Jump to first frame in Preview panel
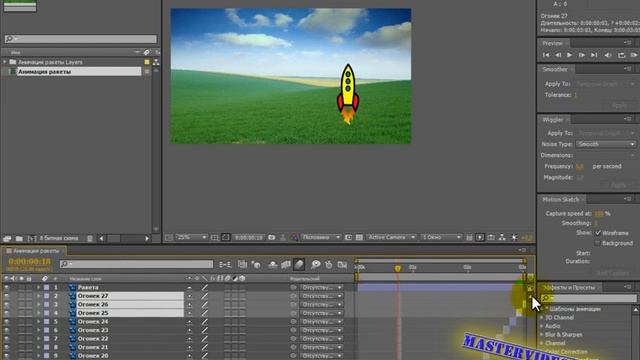This screenshot has width=640, height=360. [x=546, y=55]
